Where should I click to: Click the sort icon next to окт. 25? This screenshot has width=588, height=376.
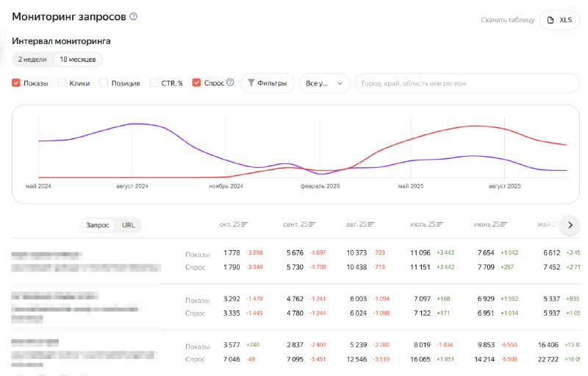[245, 224]
